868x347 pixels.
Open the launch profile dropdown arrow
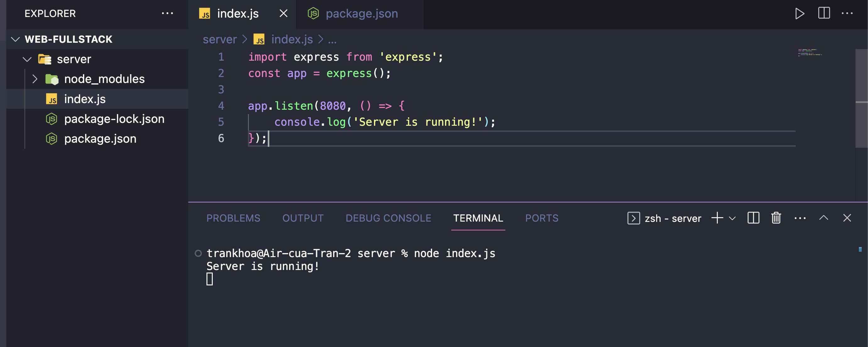tap(732, 218)
